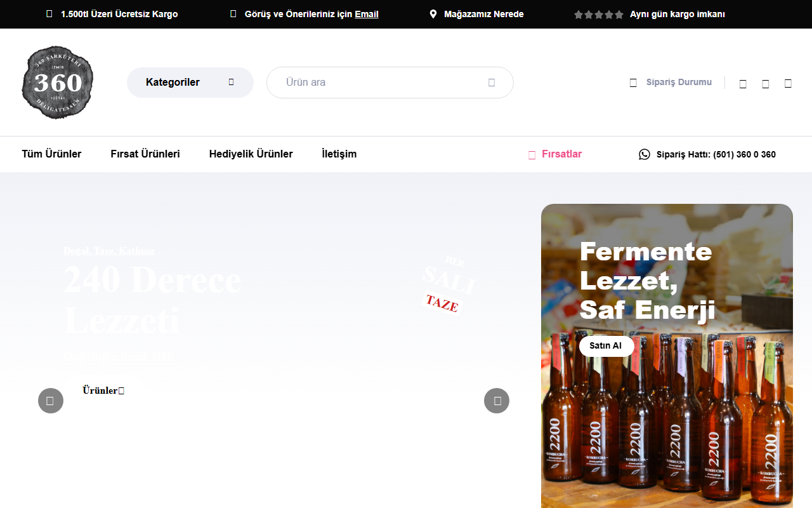Go to İletişim page
This screenshot has height=508, width=812.
339,154
